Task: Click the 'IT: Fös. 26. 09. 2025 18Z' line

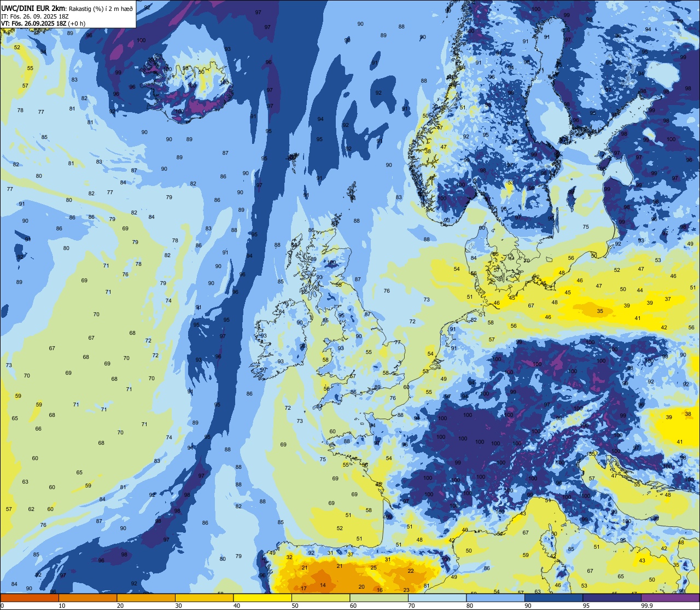Action: [x=34, y=16]
